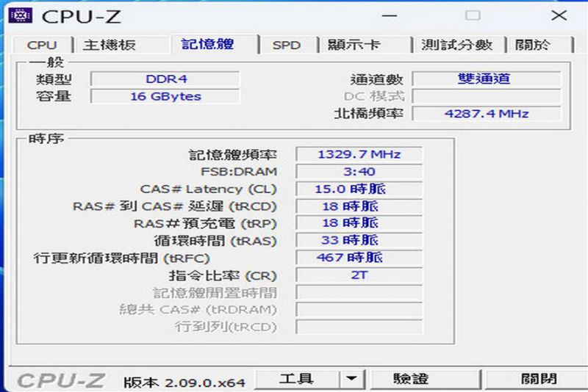Select the 16 GBytes capacity field
The height and width of the screenshot is (392, 588).
165,96
